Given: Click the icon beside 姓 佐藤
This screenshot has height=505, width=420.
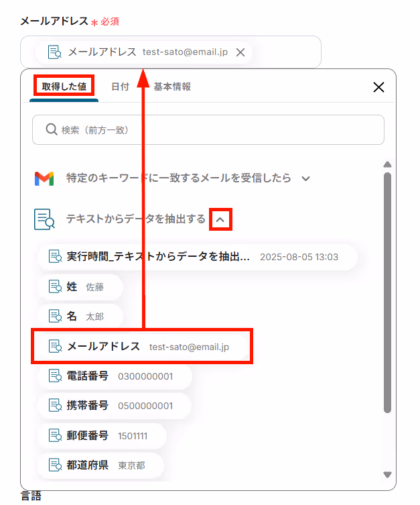Looking at the screenshot, I should [x=55, y=286].
